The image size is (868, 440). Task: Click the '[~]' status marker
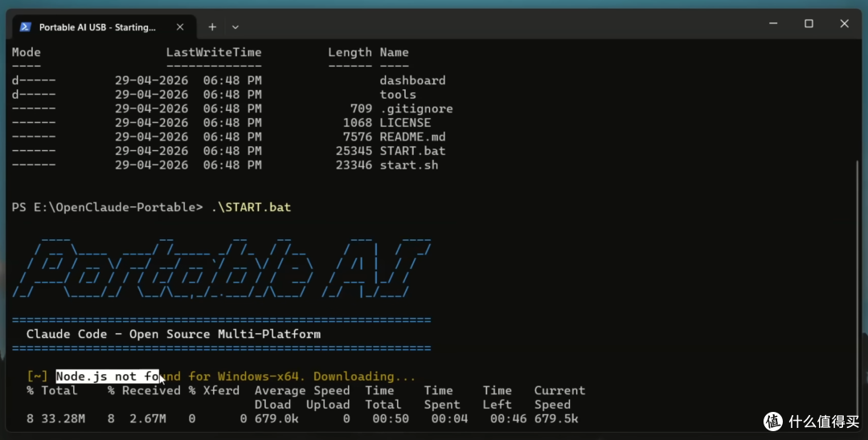click(37, 377)
